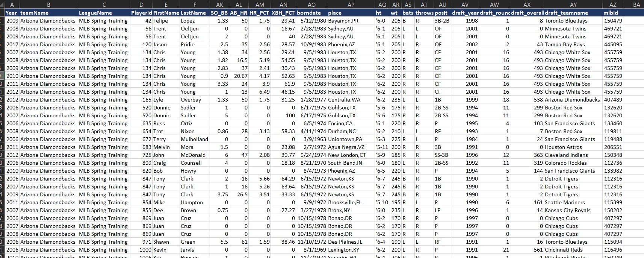
Task: Select the Bayamon,PR place cell
Action: 343,21
